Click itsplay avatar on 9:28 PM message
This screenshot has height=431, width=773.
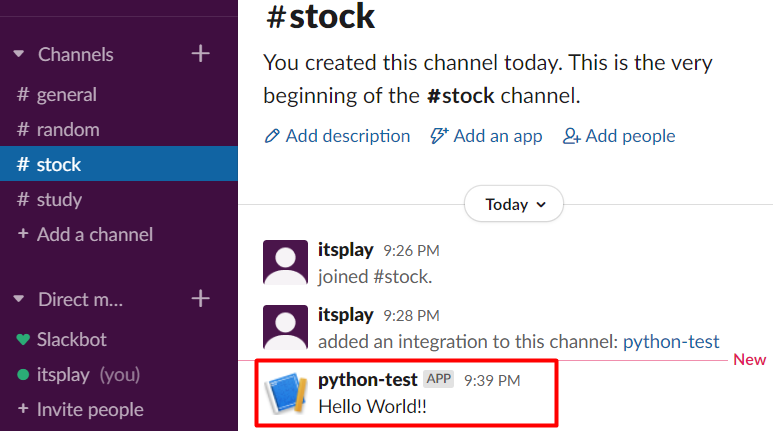click(x=285, y=327)
